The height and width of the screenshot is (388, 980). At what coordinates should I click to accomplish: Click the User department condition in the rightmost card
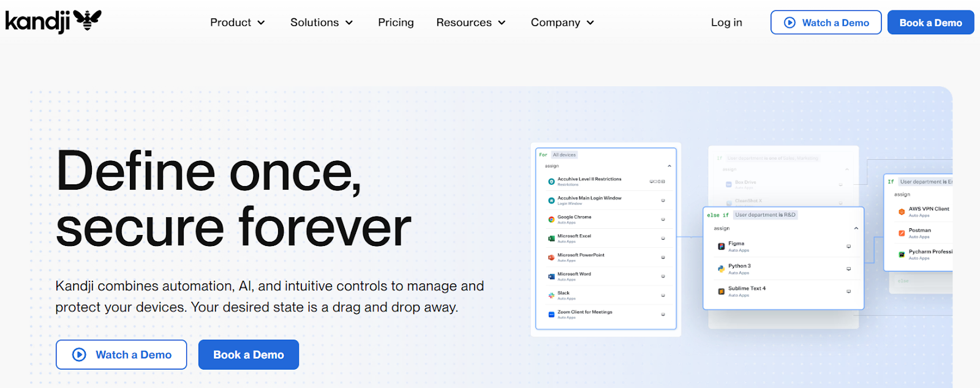(925, 182)
